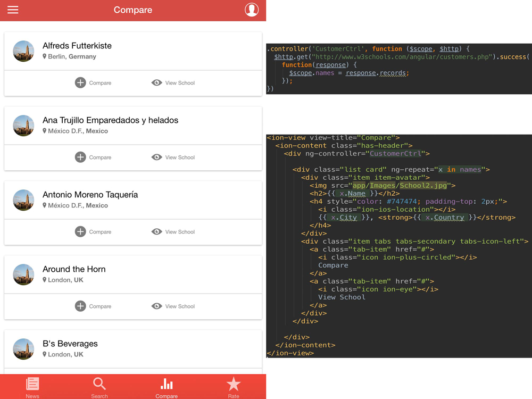Screen dimensions: 532x399
Task: Tap the eye icon for Antonio Moreno Taquería
Action: (156, 232)
